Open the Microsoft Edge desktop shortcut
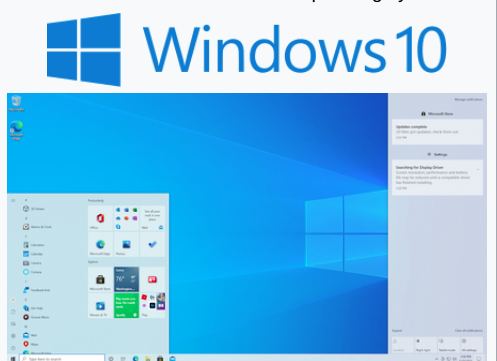 click(x=16, y=130)
